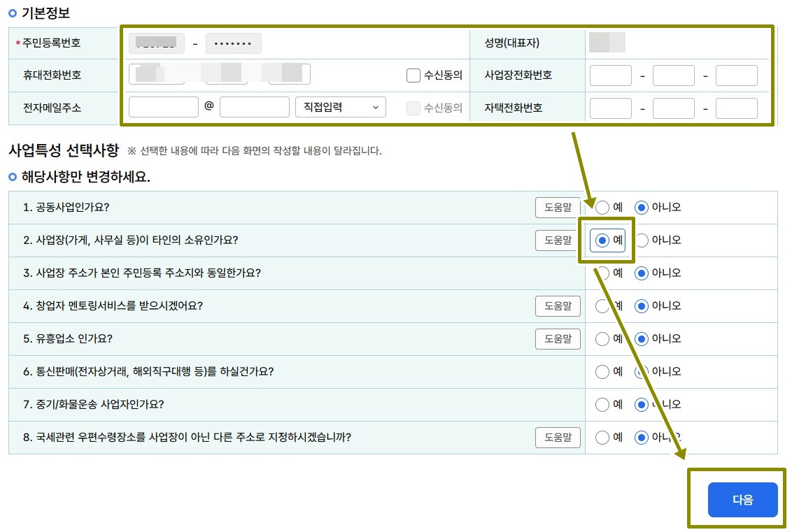Click the 사업특성 선택사항 heading
Image resolution: width=792 pixels, height=532 pixels.
click(64, 150)
